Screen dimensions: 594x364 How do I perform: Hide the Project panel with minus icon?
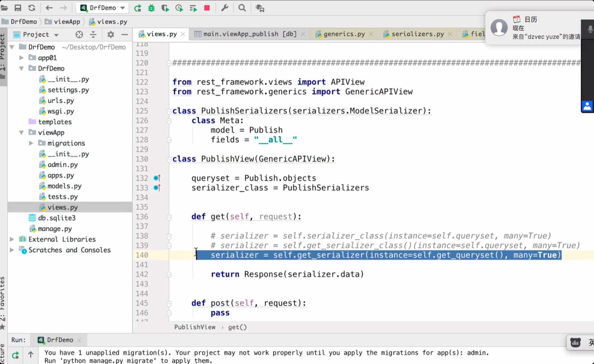(x=125, y=34)
